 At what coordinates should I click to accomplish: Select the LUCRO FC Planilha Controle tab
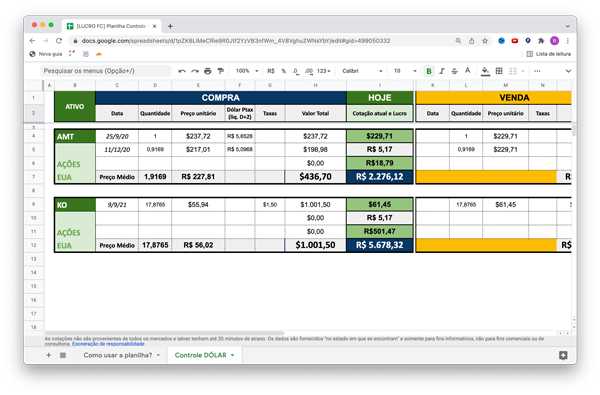coord(111,26)
